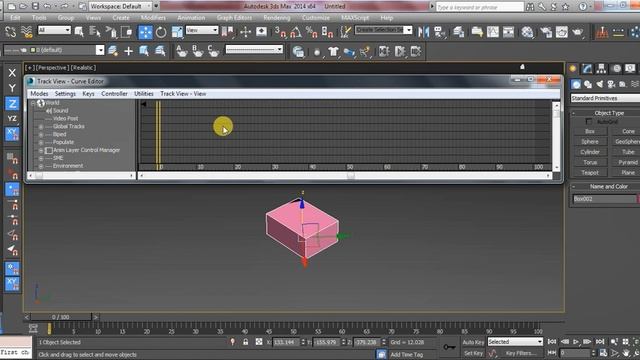Create a Teapot primitive
The image size is (640, 360).
click(x=590, y=173)
